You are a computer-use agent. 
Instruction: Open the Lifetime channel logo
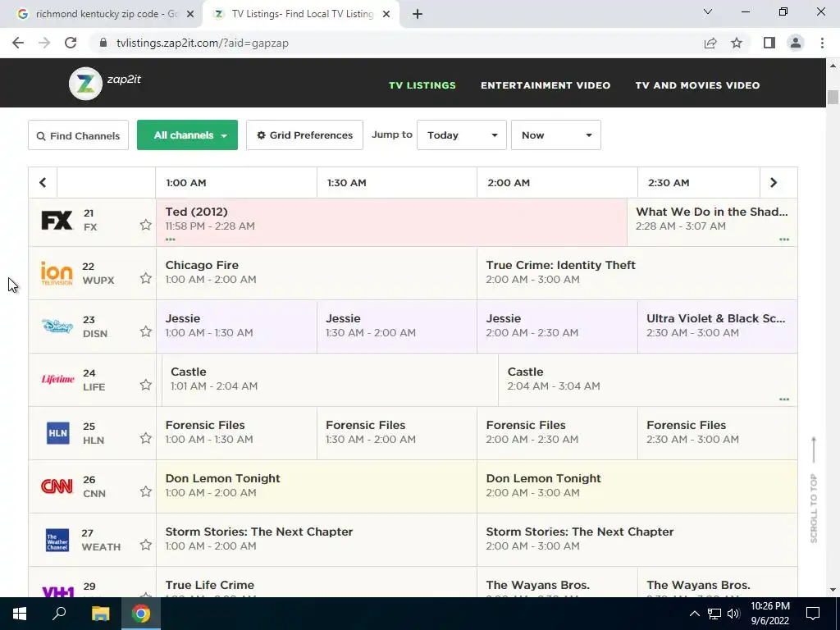point(57,379)
